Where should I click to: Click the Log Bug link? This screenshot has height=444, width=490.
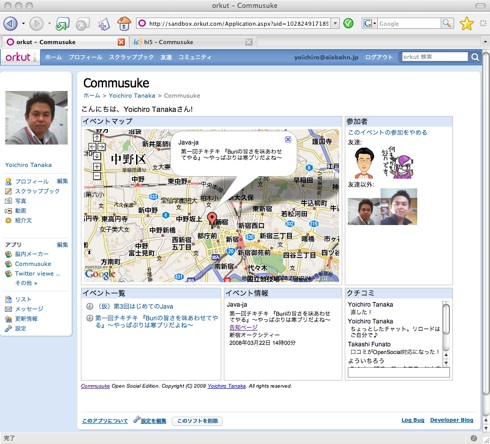(x=413, y=420)
